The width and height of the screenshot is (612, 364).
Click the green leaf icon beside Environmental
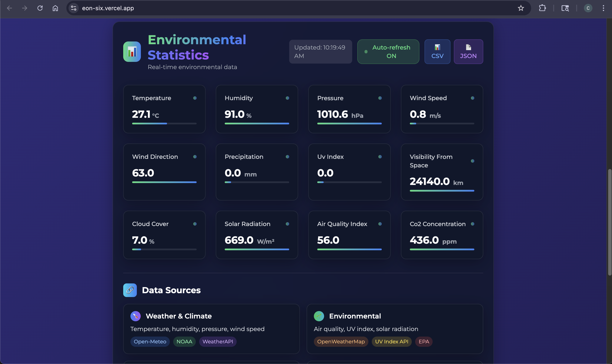click(319, 316)
